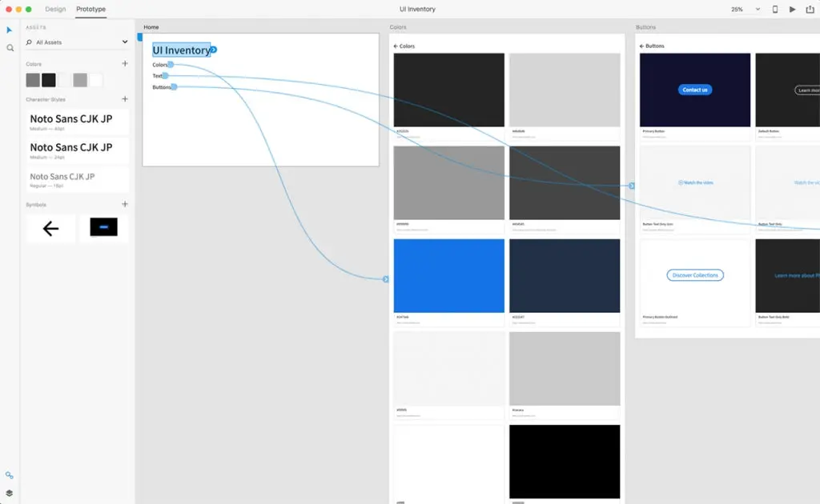
Task: Select the Prototype tab
Action: point(90,10)
